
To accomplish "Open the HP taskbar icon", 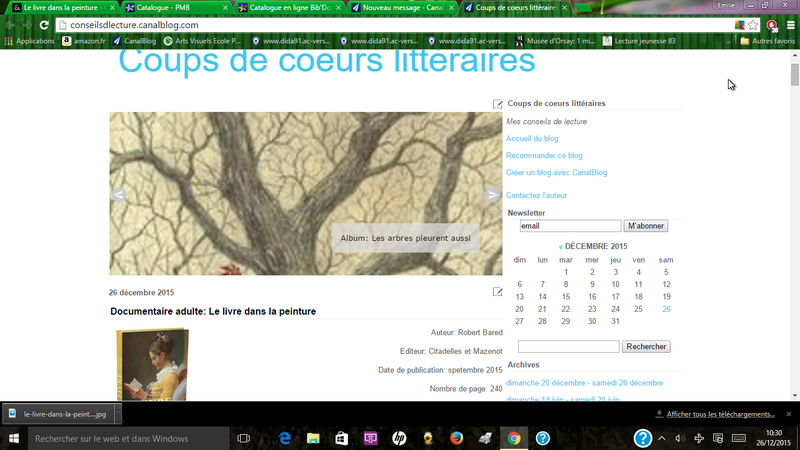I will click(x=399, y=438).
